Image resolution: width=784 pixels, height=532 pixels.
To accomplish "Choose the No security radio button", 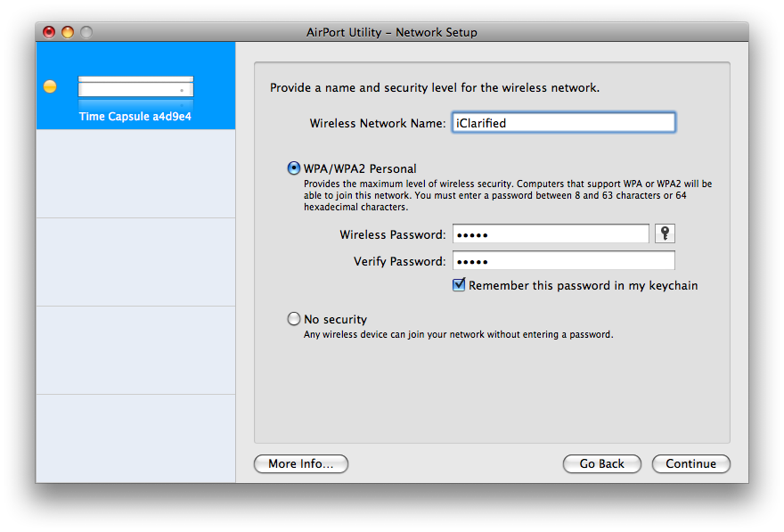I will pos(294,318).
